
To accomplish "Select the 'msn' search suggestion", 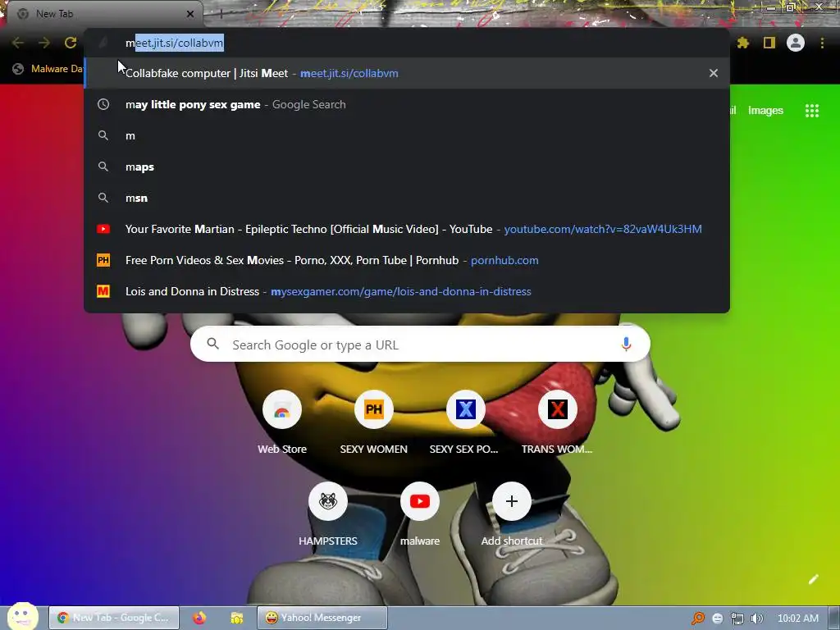I will (407, 198).
